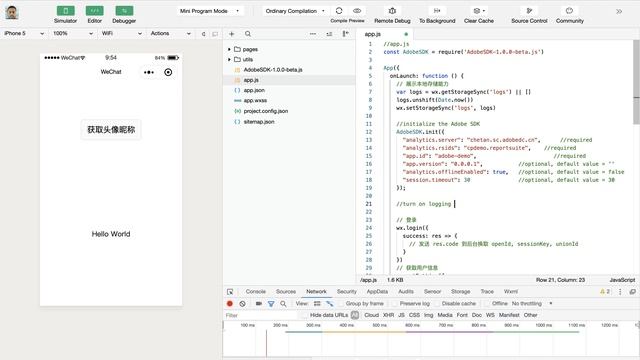Click the clear network log icon
The image size is (640, 360).
pyautogui.click(x=242, y=304)
